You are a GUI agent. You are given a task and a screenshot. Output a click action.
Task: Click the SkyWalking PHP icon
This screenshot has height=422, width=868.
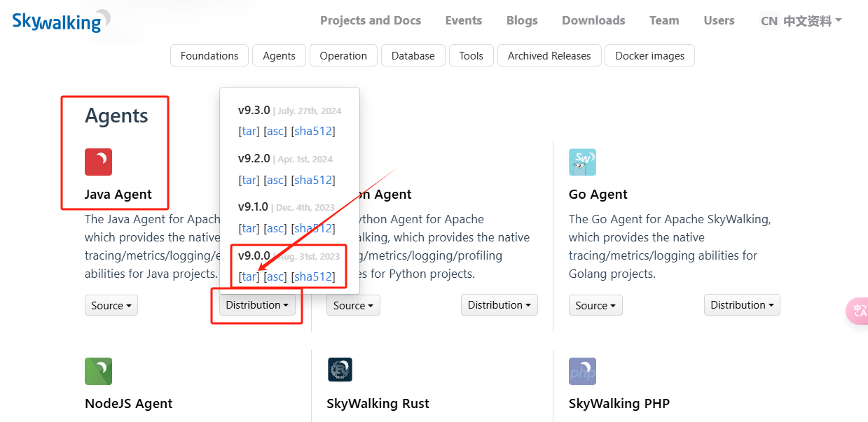tap(582, 371)
